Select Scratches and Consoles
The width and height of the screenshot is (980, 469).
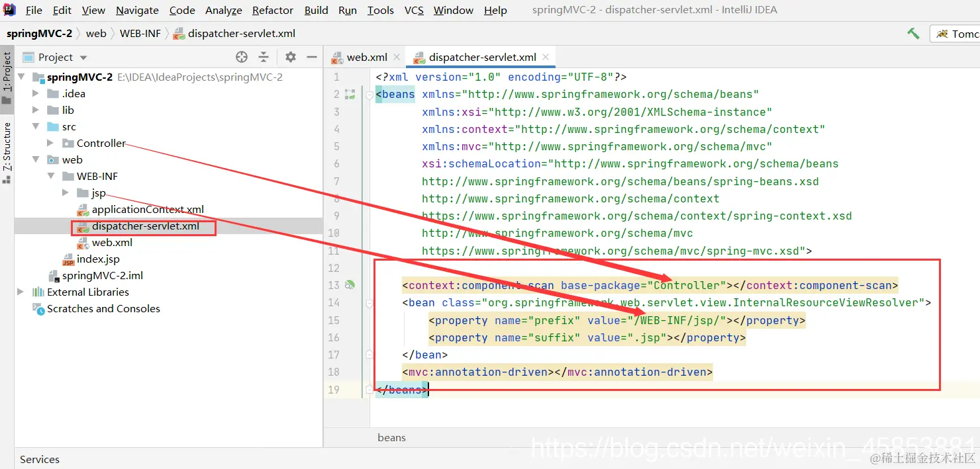pos(103,308)
